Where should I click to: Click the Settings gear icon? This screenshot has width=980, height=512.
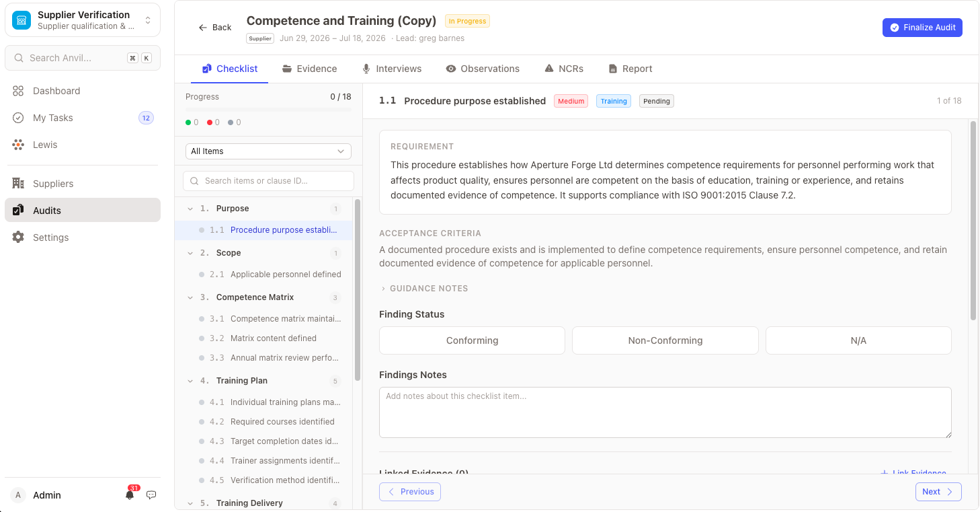[x=18, y=237]
